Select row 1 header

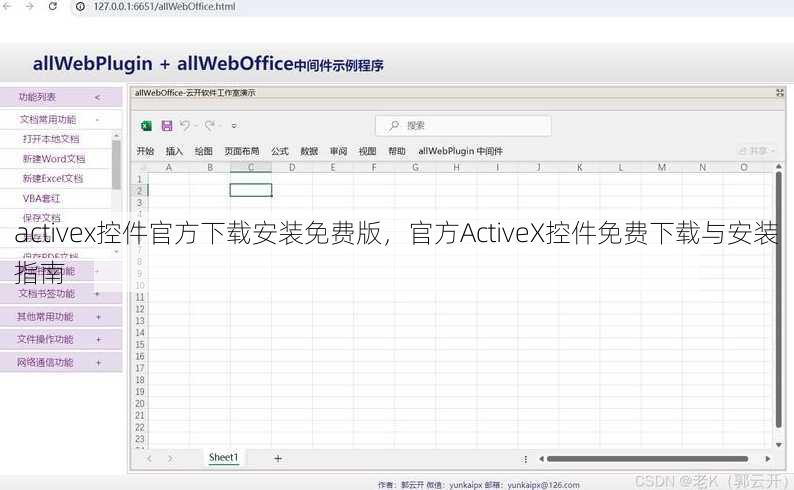tap(139, 179)
